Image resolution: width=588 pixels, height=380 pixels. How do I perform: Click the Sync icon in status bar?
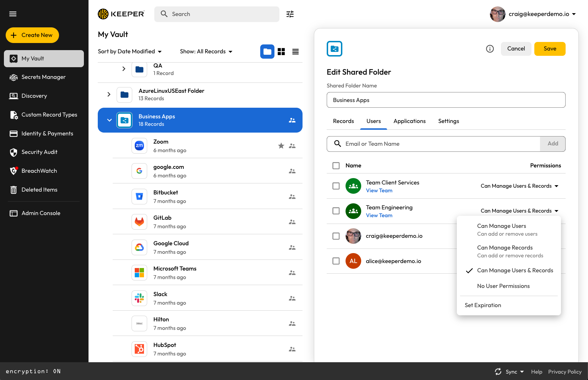click(498, 371)
